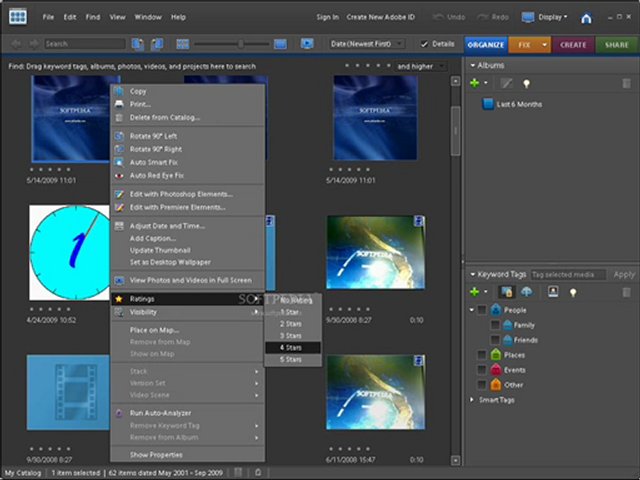This screenshot has height=480, width=640.
Task: Create new album with green plus
Action: click(474, 83)
